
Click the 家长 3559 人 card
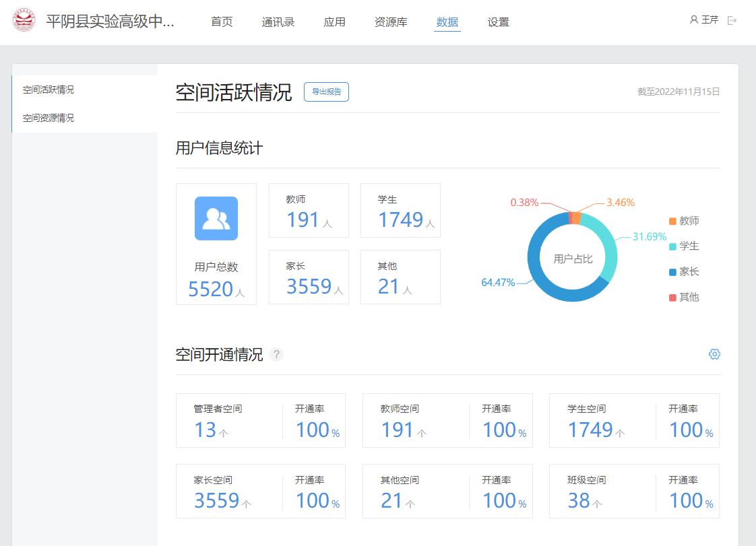point(309,277)
